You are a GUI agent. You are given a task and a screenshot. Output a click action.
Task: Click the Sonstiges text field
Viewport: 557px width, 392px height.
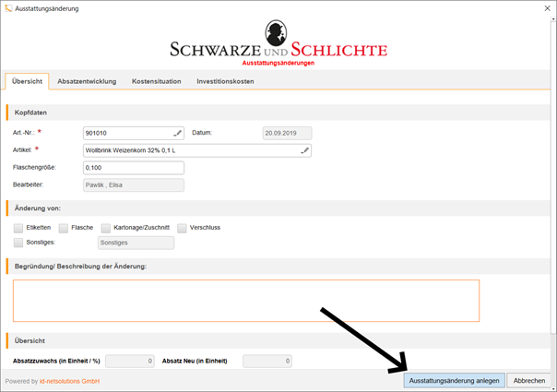coord(136,243)
